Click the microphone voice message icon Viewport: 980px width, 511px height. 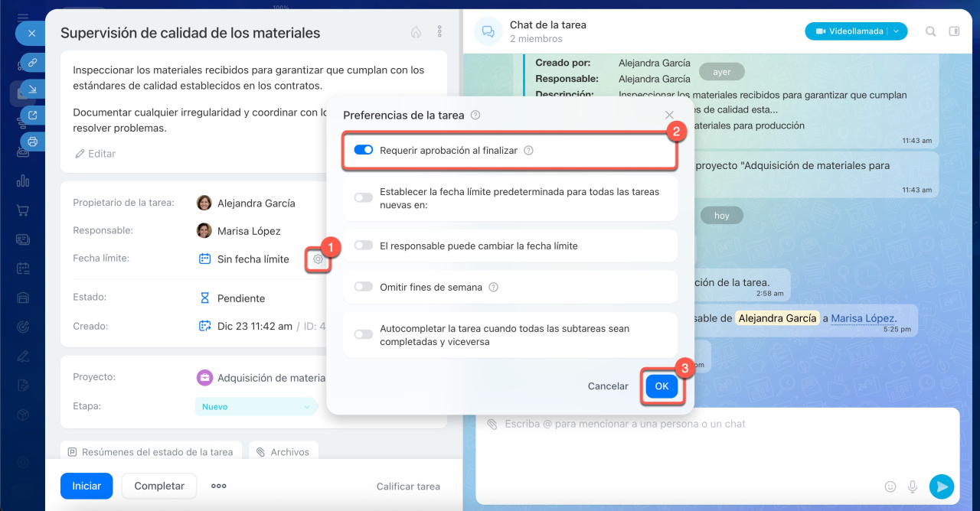click(x=913, y=487)
